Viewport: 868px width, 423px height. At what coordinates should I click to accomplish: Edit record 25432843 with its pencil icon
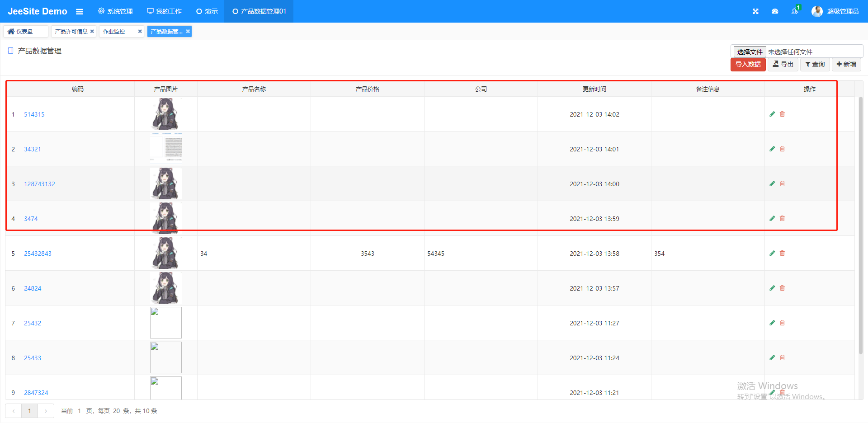pyautogui.click(x=772, y=253)
